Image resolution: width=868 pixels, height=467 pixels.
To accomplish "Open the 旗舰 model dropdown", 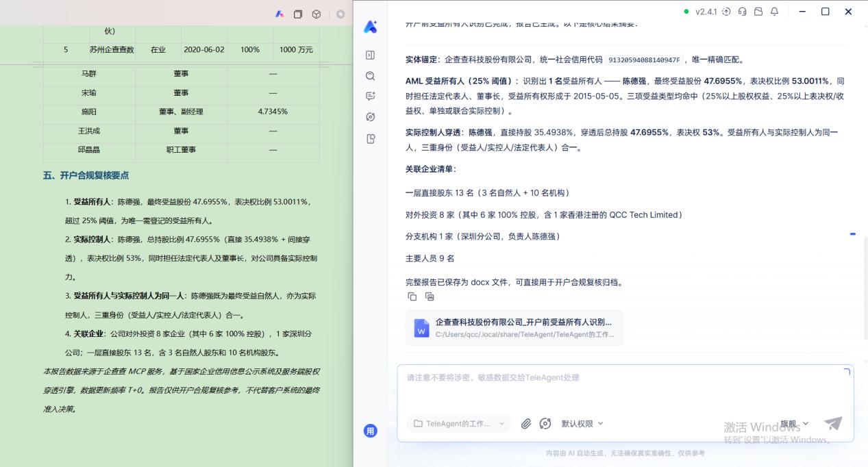I will [794, 424].
